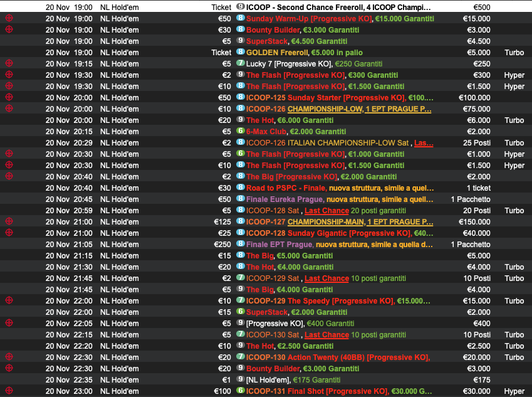Viewport: 532px width, 397px height.
Task: Select the Road to PSPC - Finale tournament
Action: click(286, 188)
